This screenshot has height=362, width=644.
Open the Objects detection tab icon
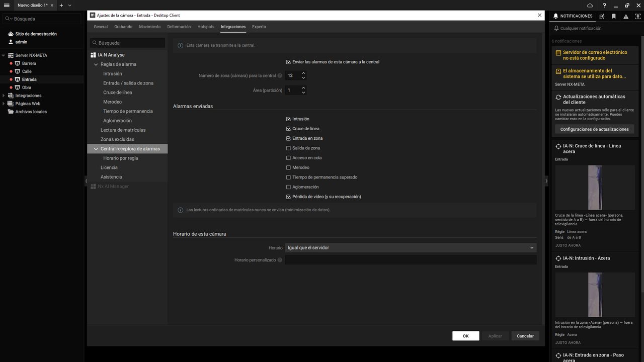pos(638,16)
